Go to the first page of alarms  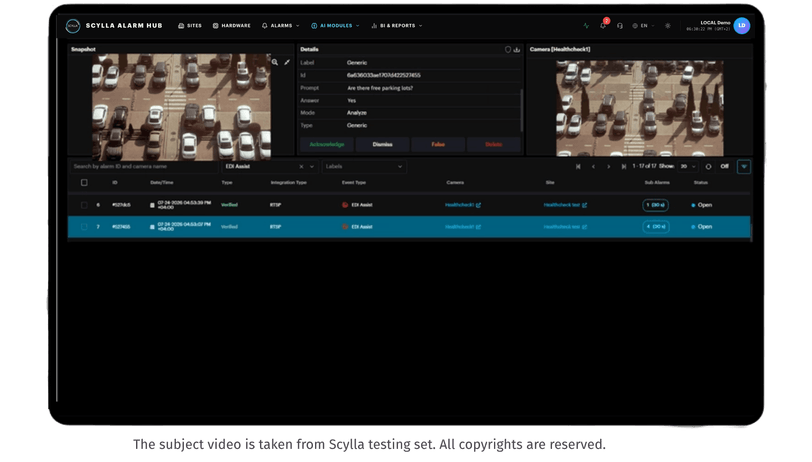pyautogui.click(x=578, y=166)
